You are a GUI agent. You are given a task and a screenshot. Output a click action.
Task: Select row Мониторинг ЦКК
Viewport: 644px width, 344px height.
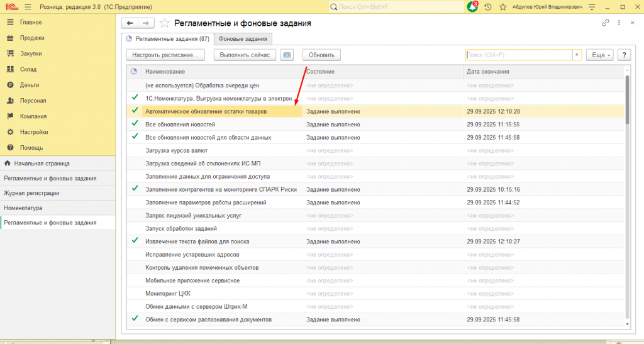[x=375, y=294]
